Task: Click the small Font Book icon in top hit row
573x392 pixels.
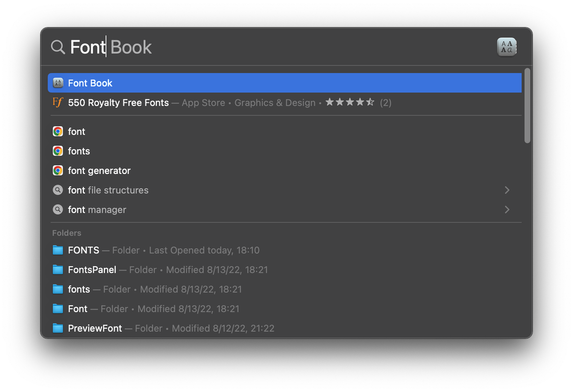Action: pyautogui.click(x=58, y=83)
